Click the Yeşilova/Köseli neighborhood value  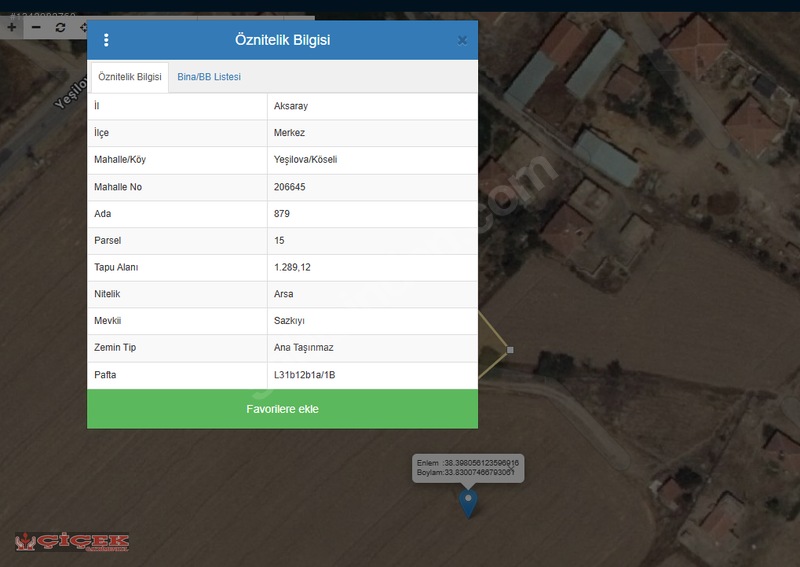306,159
